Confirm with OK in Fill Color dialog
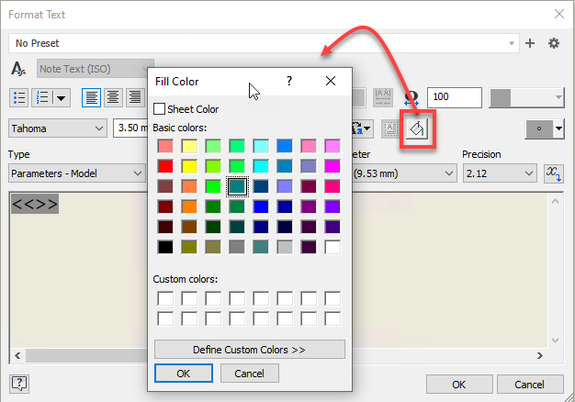 point(183,373)
